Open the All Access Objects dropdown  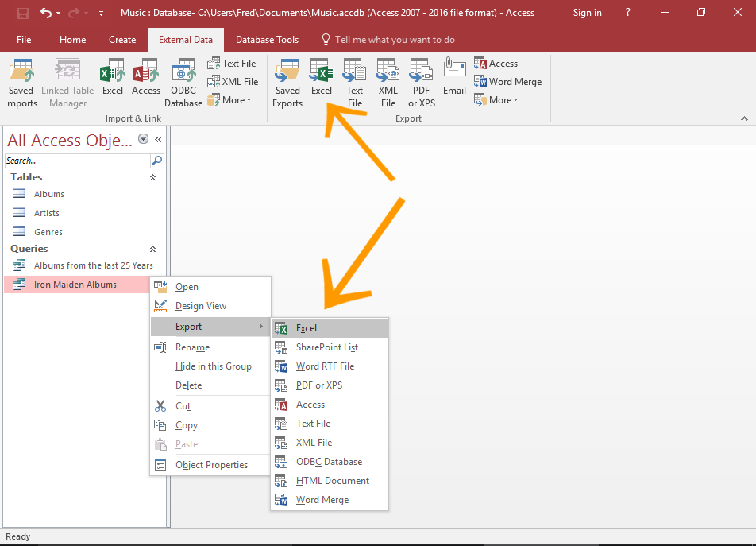143,139
